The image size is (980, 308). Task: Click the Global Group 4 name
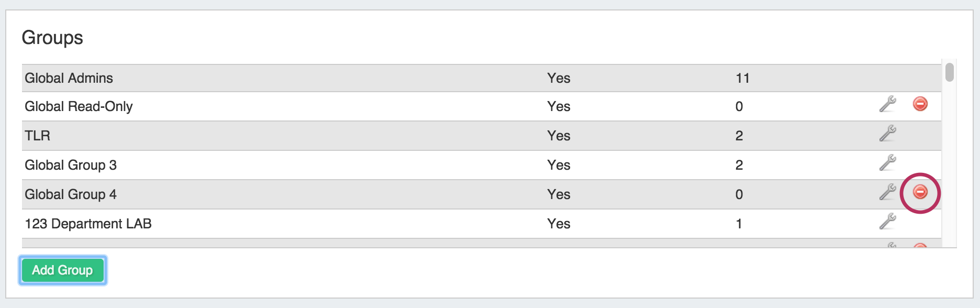point(71,195)
